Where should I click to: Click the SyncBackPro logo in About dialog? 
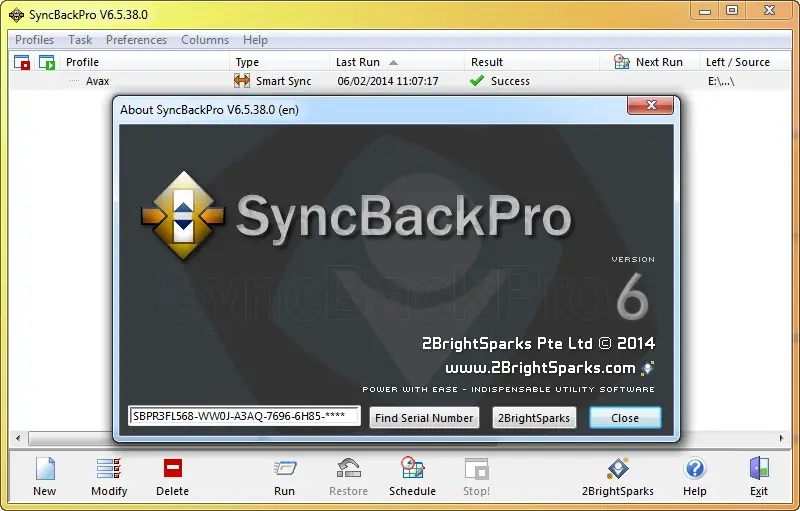183,216
